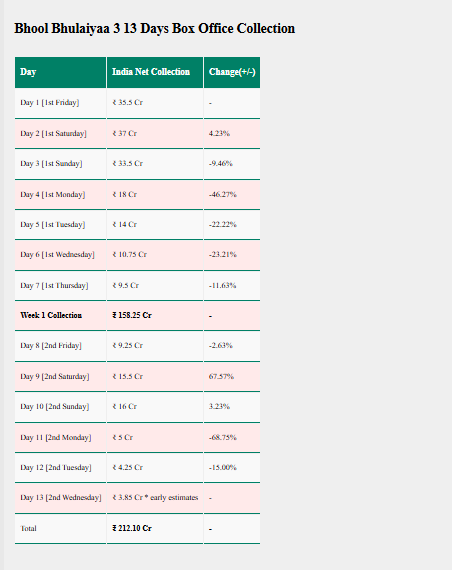
Task: Select the Day 8 [2nd Friday] cell
Action: [60, 346]
